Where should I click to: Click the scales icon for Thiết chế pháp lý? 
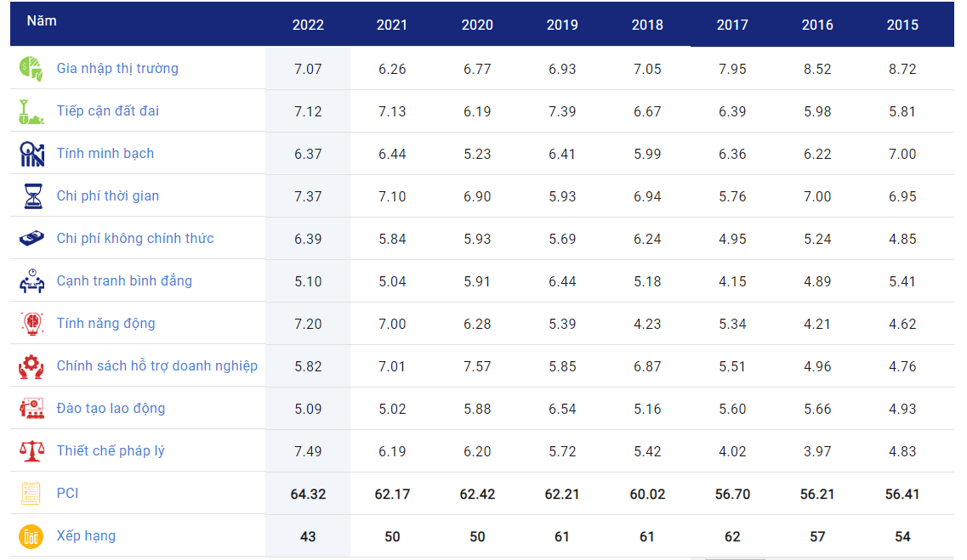[x=31, y=451]
